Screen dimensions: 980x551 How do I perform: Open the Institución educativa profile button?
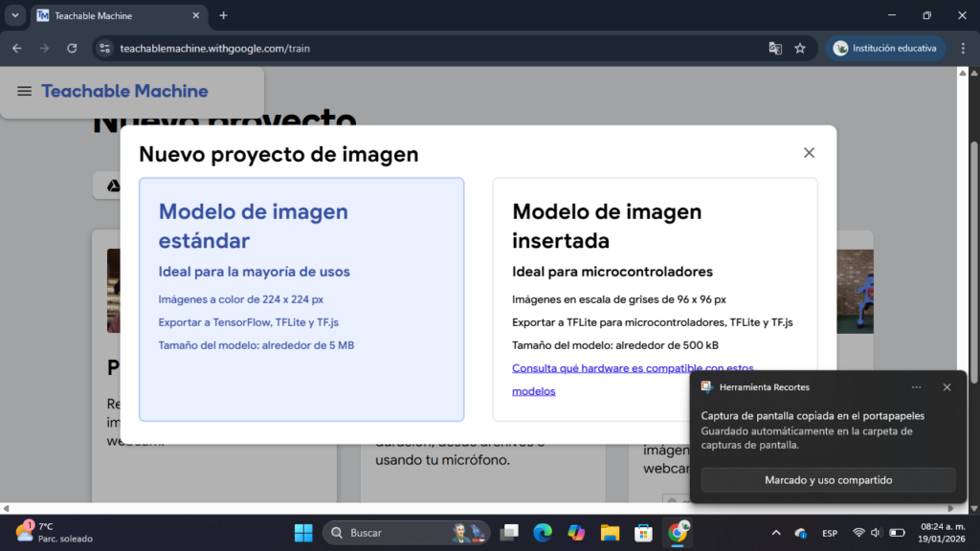[x=885, y=48]
